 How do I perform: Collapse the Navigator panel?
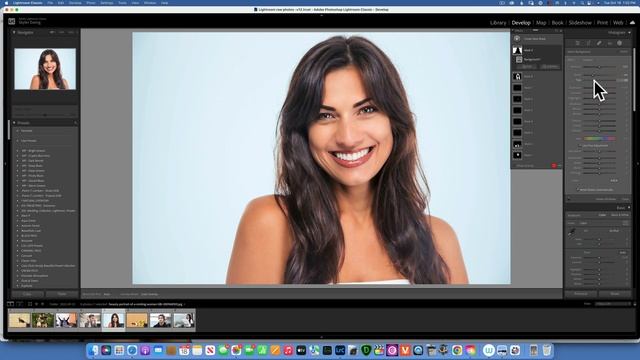tap(14, 32)
